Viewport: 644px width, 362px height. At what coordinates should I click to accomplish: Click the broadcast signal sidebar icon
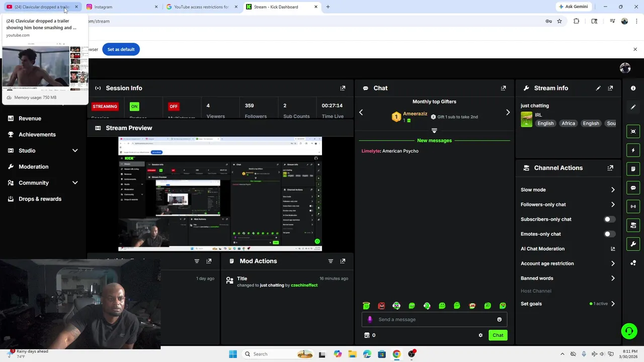633,206
